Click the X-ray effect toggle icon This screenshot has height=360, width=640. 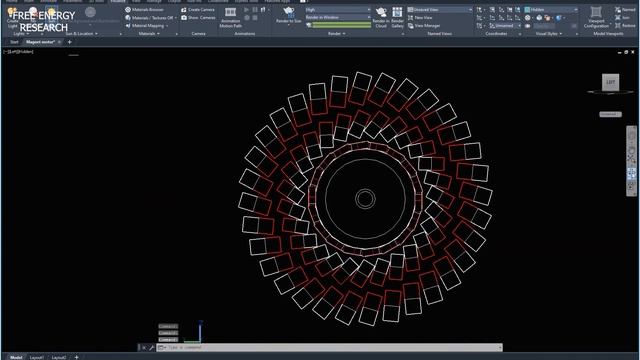click(528, 26)
